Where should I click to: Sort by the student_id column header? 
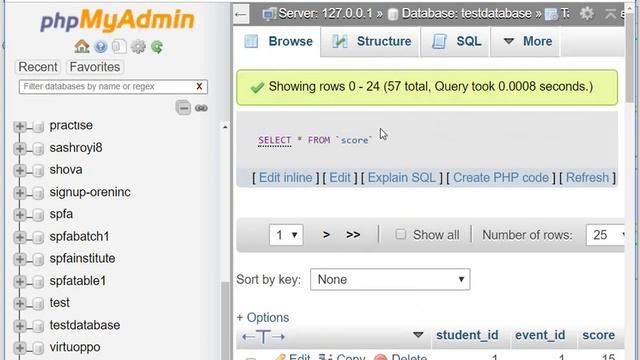click(x=467, y=335)
